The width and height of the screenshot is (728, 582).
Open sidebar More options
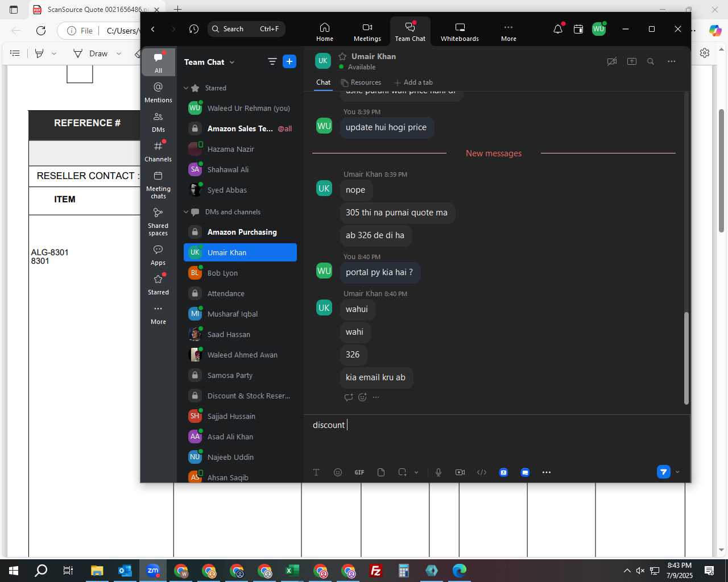pyautogui.click(x=158, y=314)
